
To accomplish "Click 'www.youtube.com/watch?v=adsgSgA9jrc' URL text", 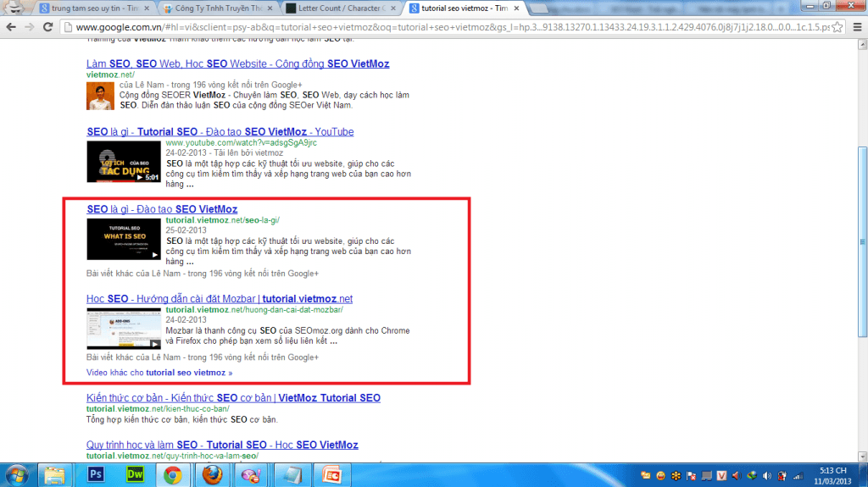I will pos(242,143).
